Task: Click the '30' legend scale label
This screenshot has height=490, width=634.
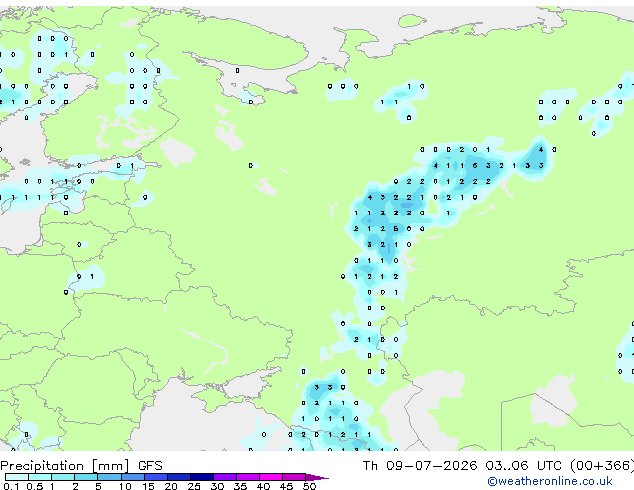Action: click(217, 486)
